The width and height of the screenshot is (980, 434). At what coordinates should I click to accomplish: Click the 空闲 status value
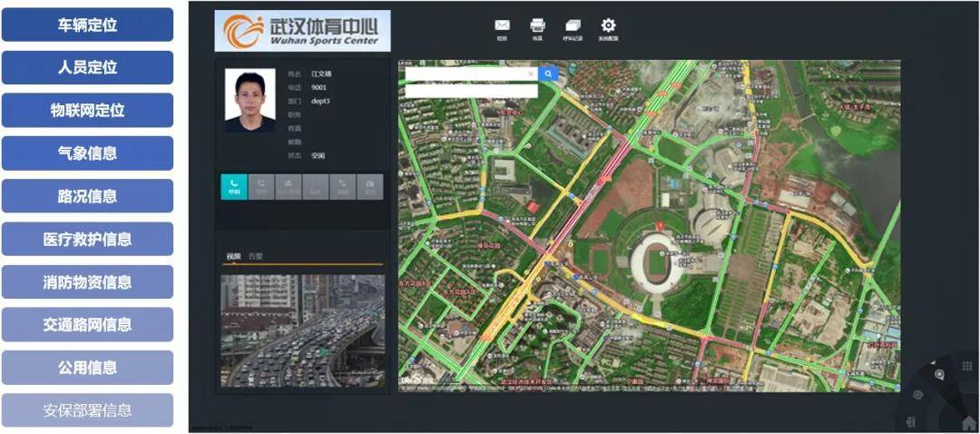point(318,156)
